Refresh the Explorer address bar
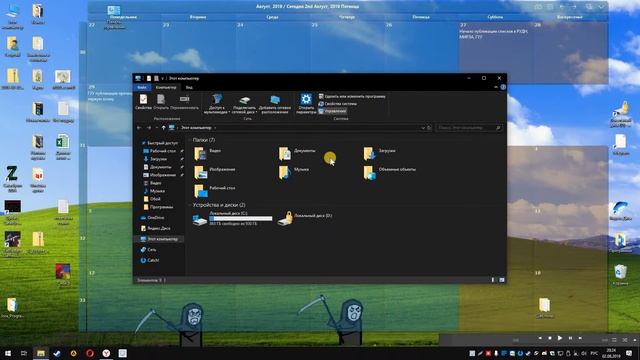The width and height of the screenshot is (640, 360). (429, 128)
